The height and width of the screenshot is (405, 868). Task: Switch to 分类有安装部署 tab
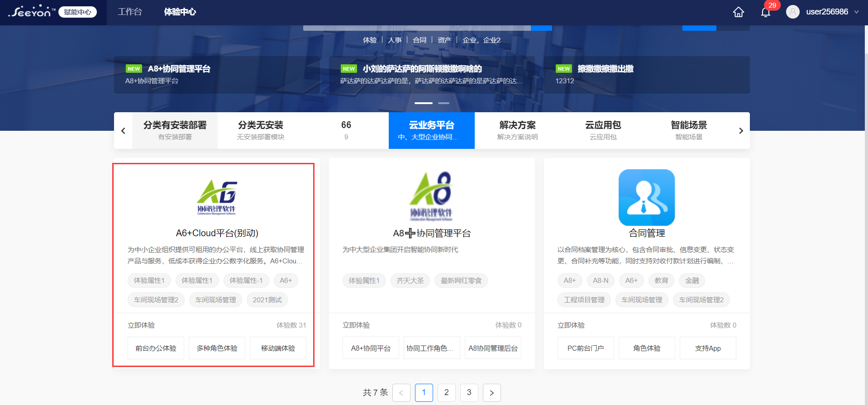(175, 130)
